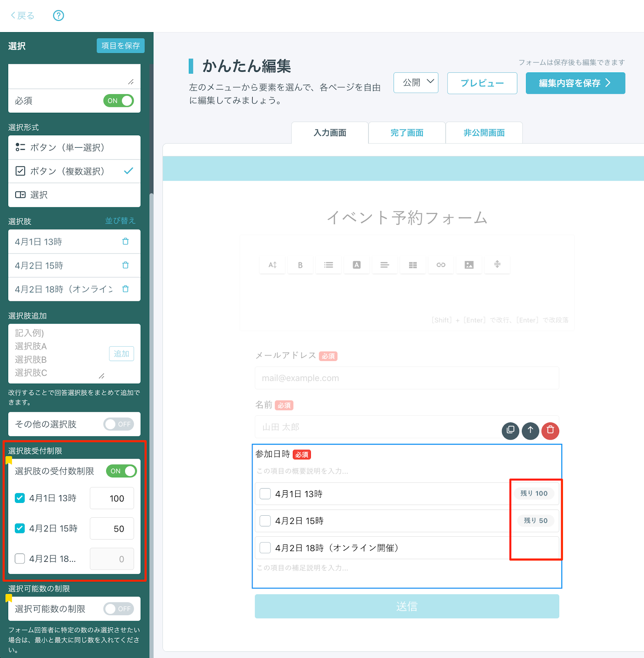644x658 pixels.
Task: Choose the 選択 dropdown format option
Action: 74,195
